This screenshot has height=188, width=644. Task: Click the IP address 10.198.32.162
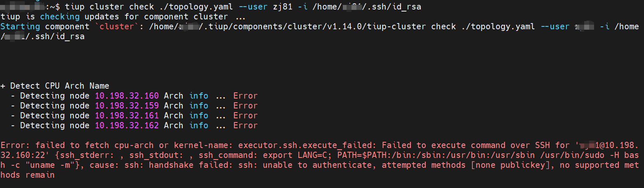point(127,125)
